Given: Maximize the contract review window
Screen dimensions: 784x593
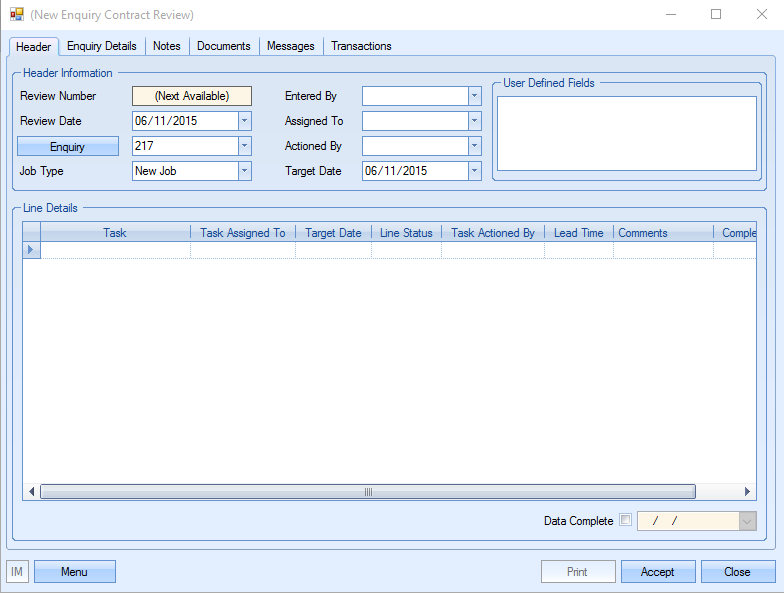Looking at the screenshot, I should (716, 15).
